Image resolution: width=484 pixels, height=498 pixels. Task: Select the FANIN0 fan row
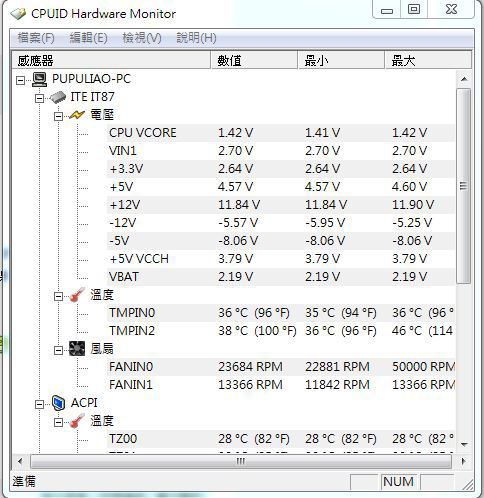coord(281,367)
